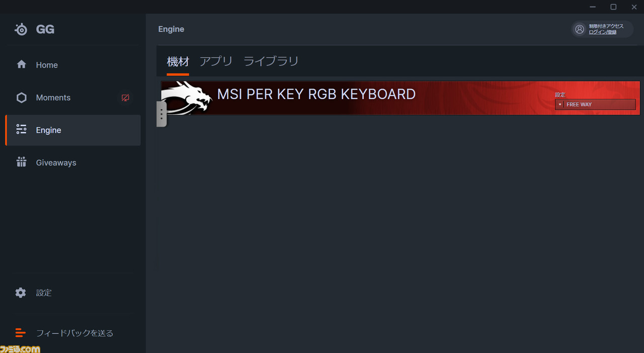This screenshot has height=353, width=644.
Task: Click the user account avatar icon
Action: pyautogui.click(x=580, y=29)
